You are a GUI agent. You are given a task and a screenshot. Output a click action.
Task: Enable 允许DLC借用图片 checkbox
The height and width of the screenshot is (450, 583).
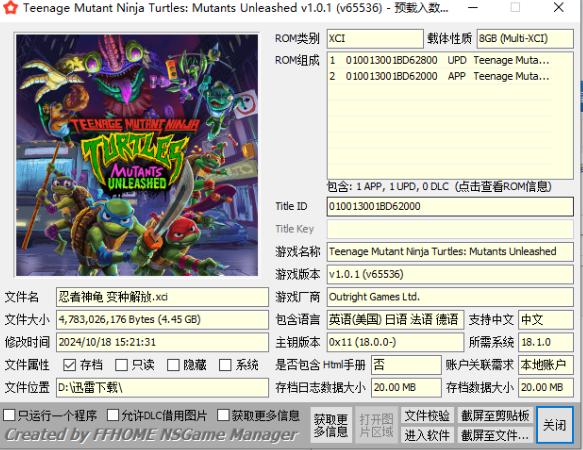(113, 415)
